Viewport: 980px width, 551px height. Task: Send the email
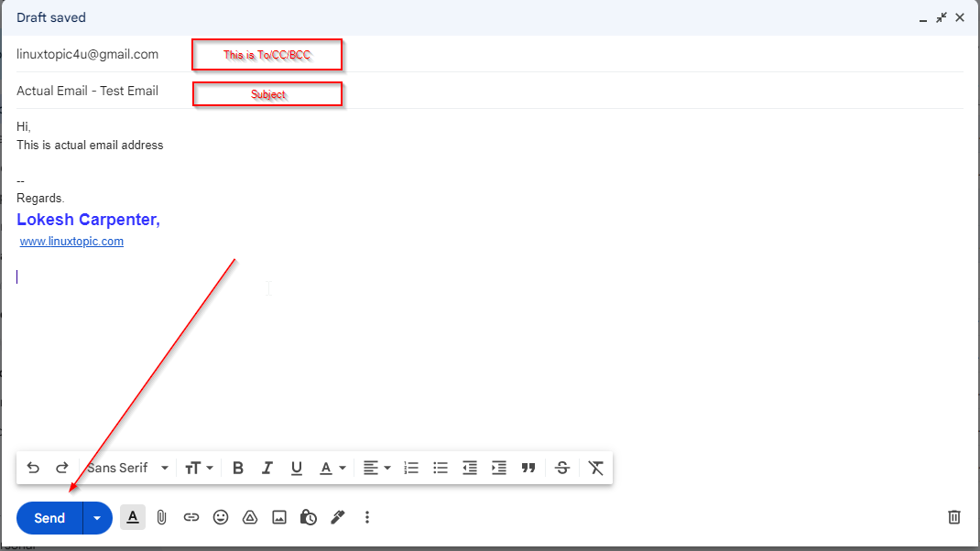coord(49,518)
